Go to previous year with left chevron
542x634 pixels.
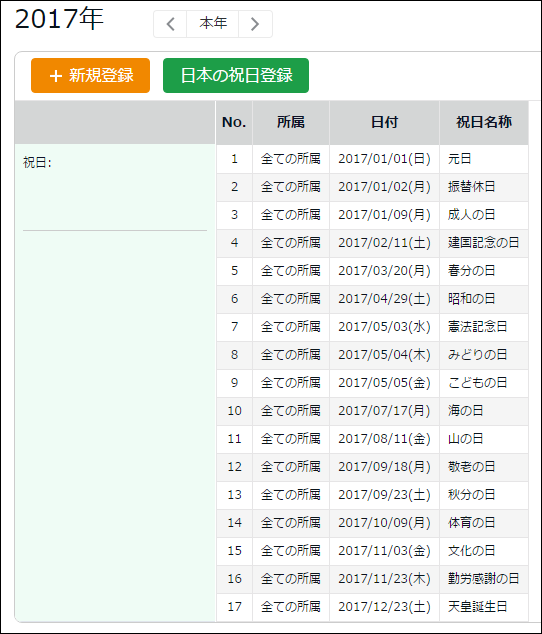[x=170, y=24]
